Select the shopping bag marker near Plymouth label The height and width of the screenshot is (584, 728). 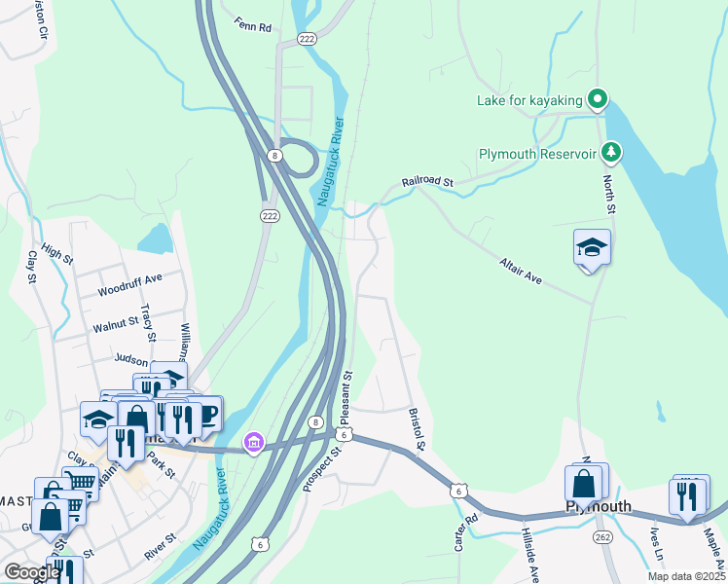[583, 486]
